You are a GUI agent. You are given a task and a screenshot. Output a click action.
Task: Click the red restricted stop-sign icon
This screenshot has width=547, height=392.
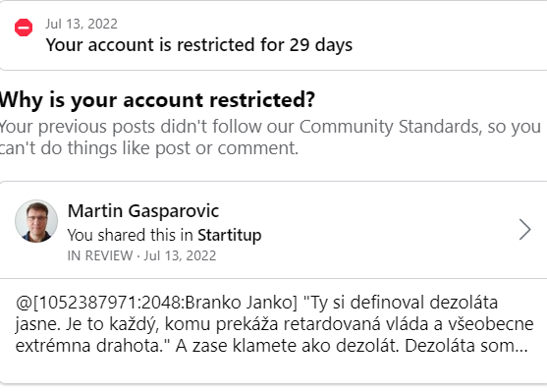24,28
